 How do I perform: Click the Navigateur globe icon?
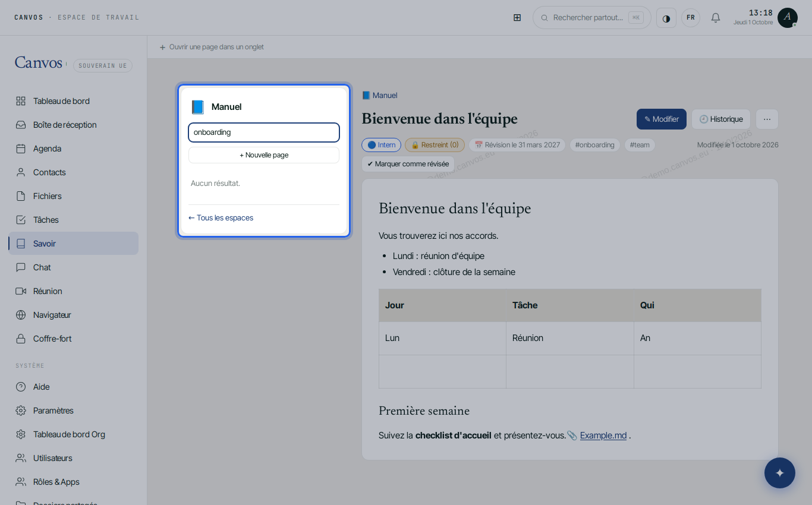tap(21, 315)
